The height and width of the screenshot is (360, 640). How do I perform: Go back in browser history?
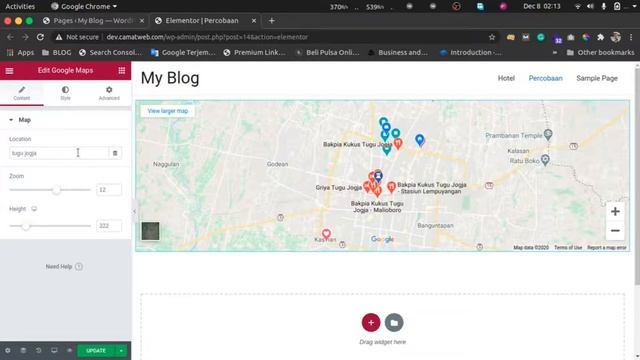tap(10, 37)
